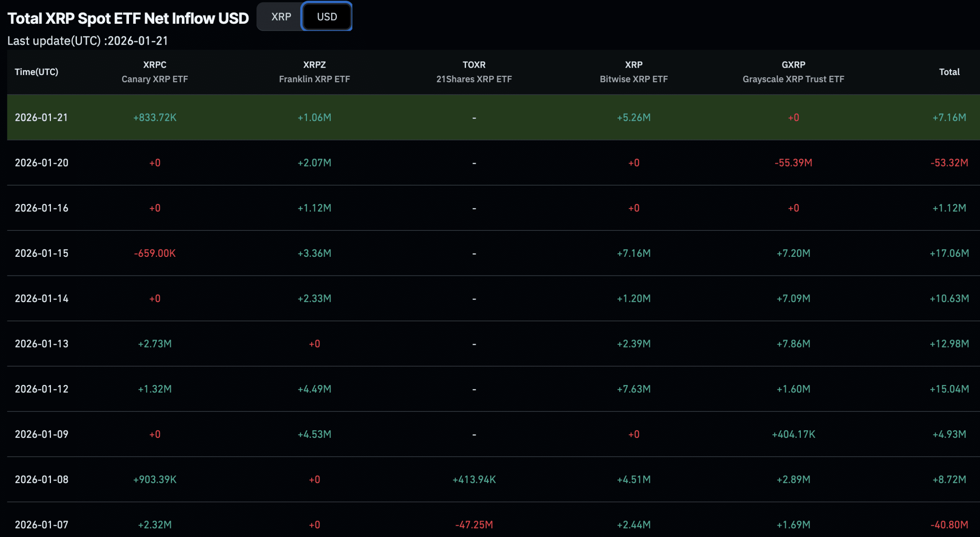Click the Bitwise XRP ETF column header

tap(634, 72)
